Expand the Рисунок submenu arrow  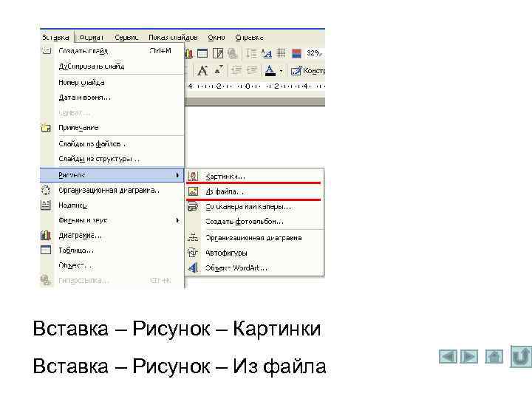[x=177, y=175]
